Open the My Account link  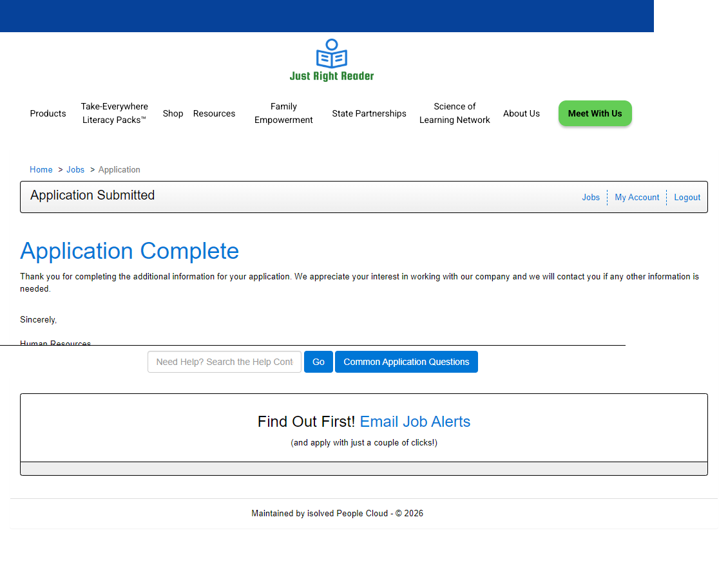click(x=637, y=198)
